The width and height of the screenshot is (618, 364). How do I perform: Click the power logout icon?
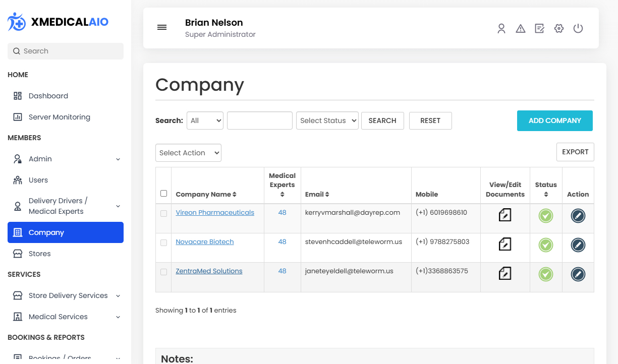coord(578,29)
